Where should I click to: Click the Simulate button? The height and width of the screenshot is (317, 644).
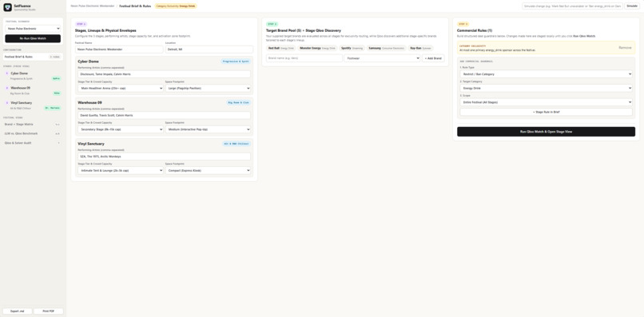[632, 6]
